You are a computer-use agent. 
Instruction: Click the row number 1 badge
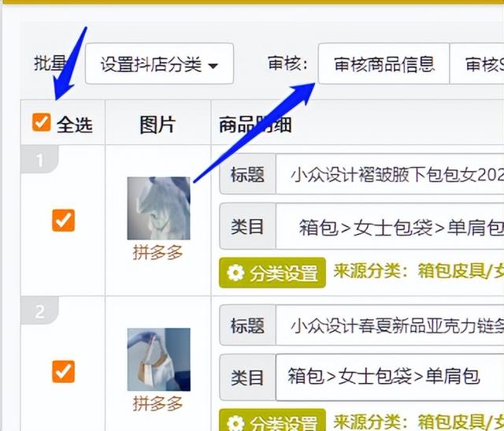[39, 159]
